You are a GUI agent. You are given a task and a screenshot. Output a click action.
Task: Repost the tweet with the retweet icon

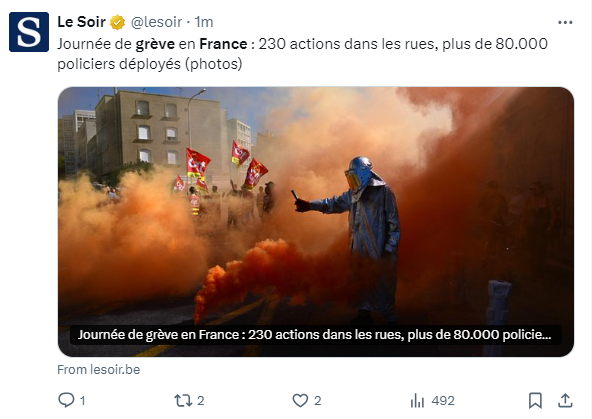pyautogui.click(x=183, y=401)
